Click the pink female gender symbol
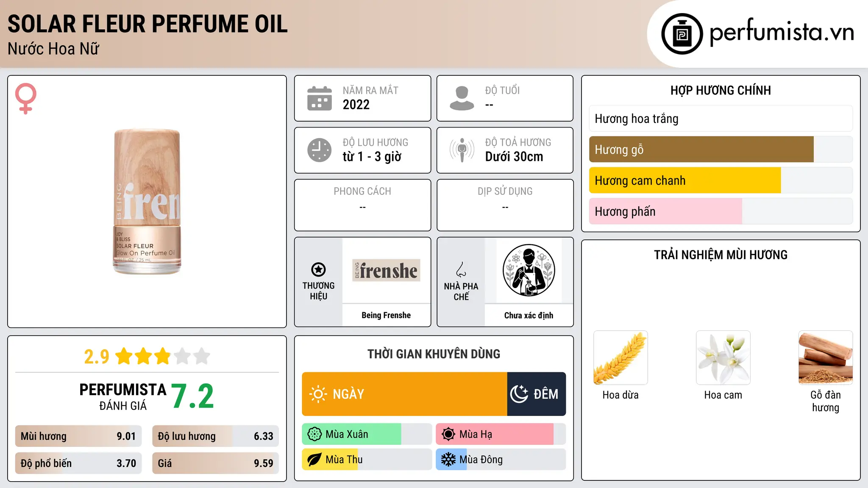Viewport: 868px width, 488px height. 26,98
